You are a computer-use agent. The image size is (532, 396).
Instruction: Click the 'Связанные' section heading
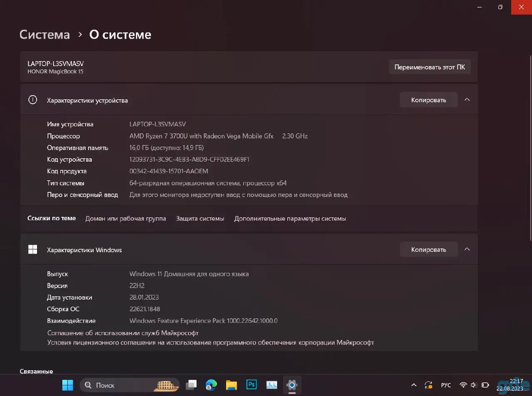36,371
